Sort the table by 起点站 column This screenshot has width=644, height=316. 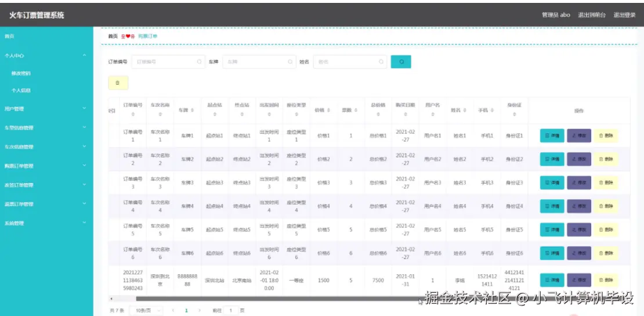tap(215, 115)
